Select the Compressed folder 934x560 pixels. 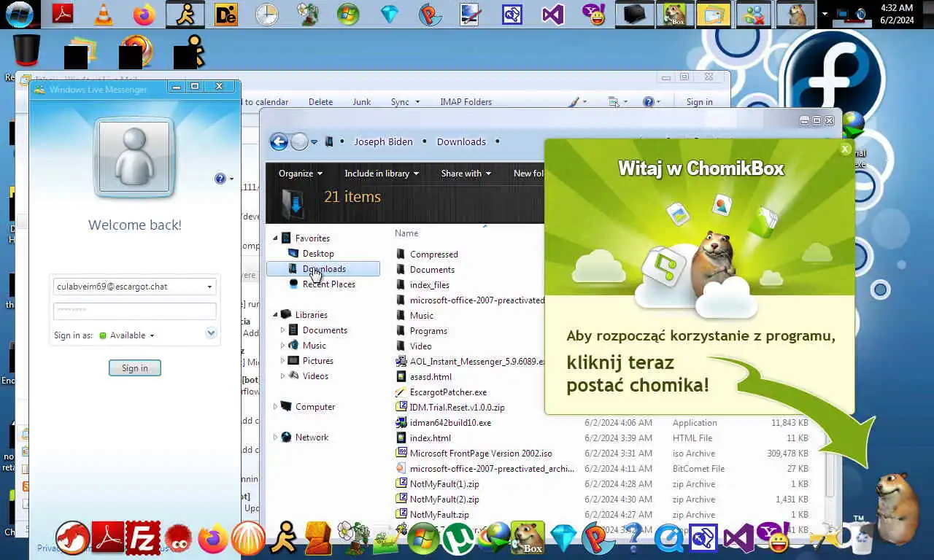434,254
